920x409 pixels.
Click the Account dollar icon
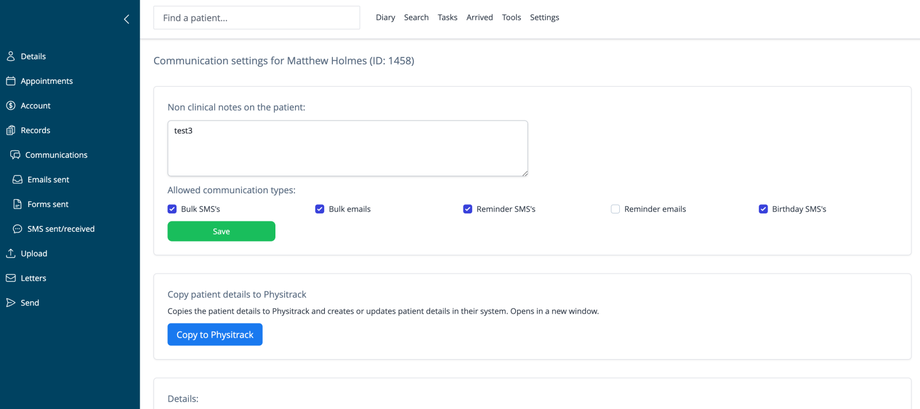pyautogui.click(x=11, y=105)
